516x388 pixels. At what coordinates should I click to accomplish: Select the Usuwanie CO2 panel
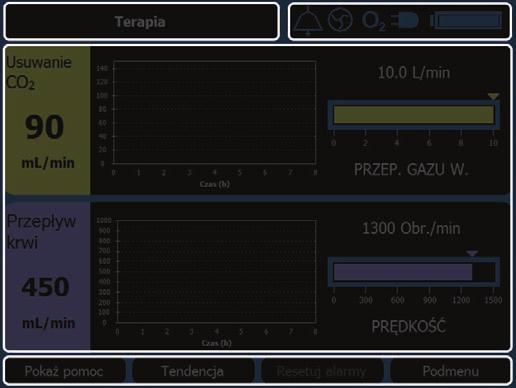(48, 120)
